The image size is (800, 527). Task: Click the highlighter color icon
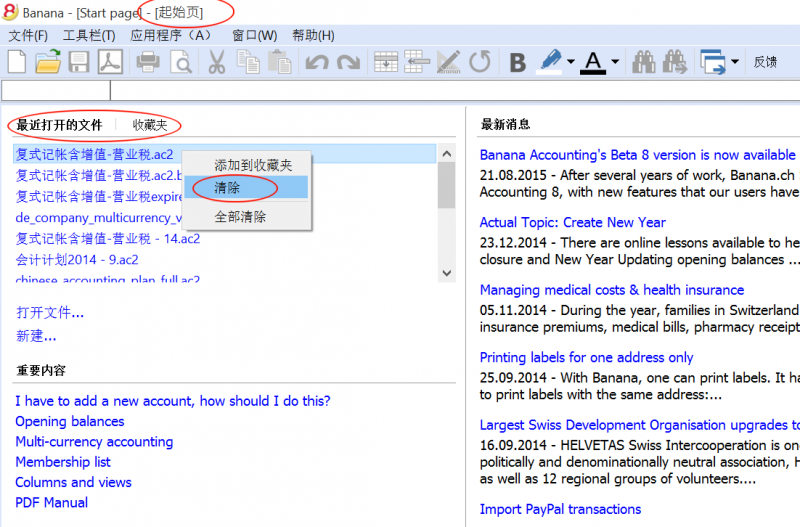pyautogui.click(x=551, y=62)
